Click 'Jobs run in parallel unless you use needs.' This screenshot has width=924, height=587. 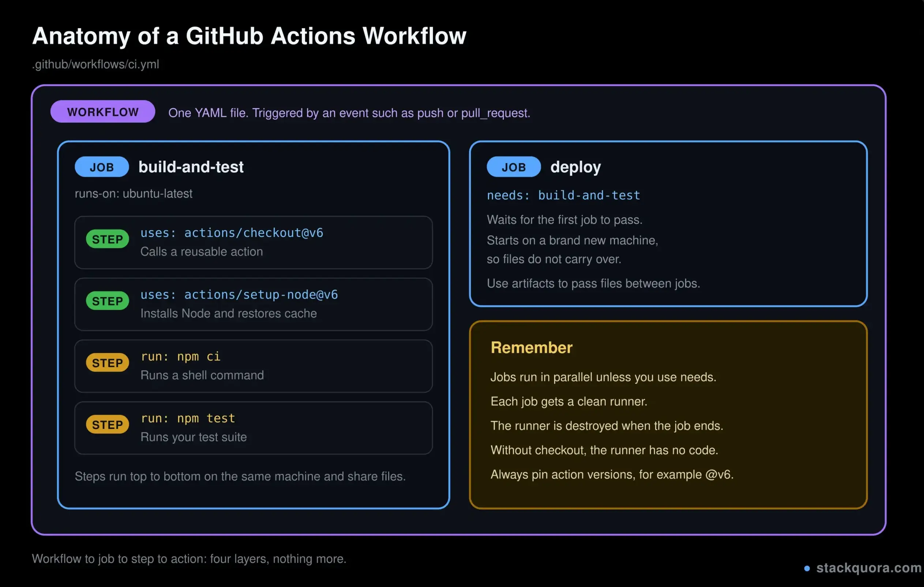pos(603,377)
